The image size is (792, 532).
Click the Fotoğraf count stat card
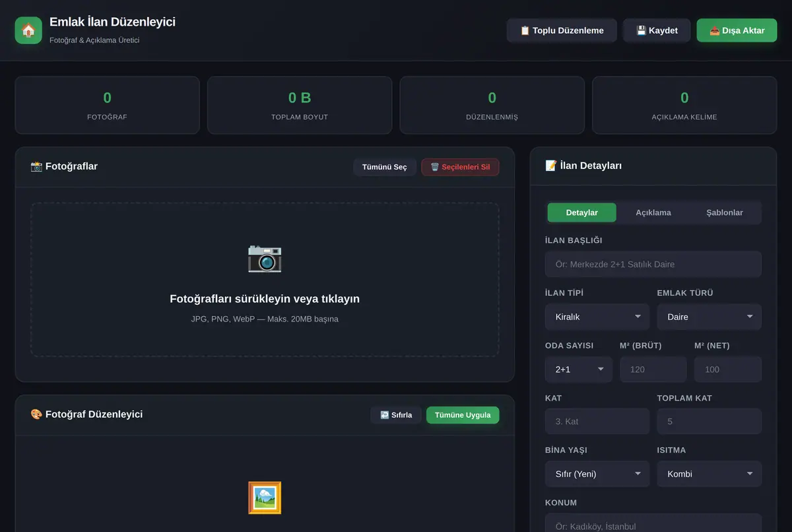(x=107, y=106)
